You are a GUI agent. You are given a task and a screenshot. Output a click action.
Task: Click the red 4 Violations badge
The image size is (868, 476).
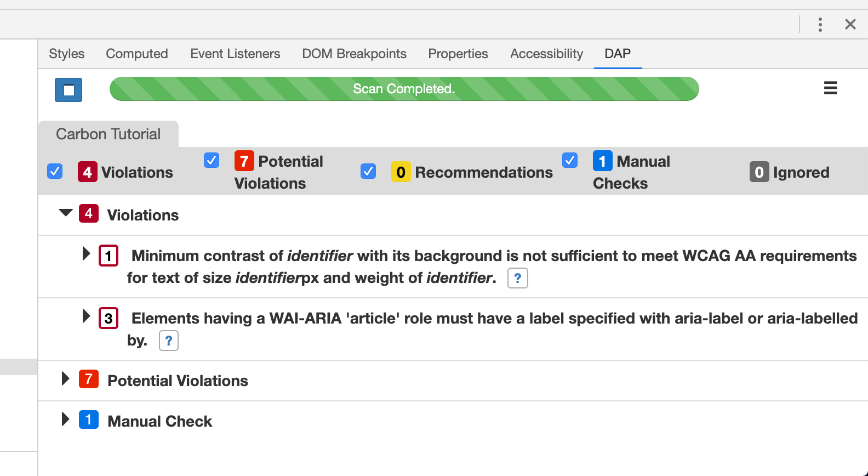[x=88, y=172]
